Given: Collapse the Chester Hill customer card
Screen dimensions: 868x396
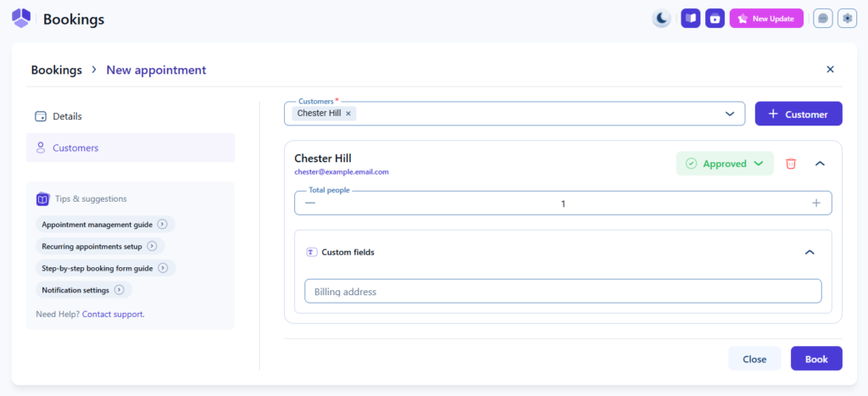Looking at the screenshot, I should click(x=820, y=164).
